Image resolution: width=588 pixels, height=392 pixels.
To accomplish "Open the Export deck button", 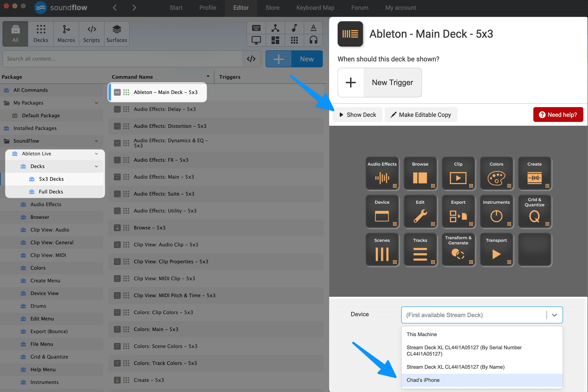I will tap(458, 211).
